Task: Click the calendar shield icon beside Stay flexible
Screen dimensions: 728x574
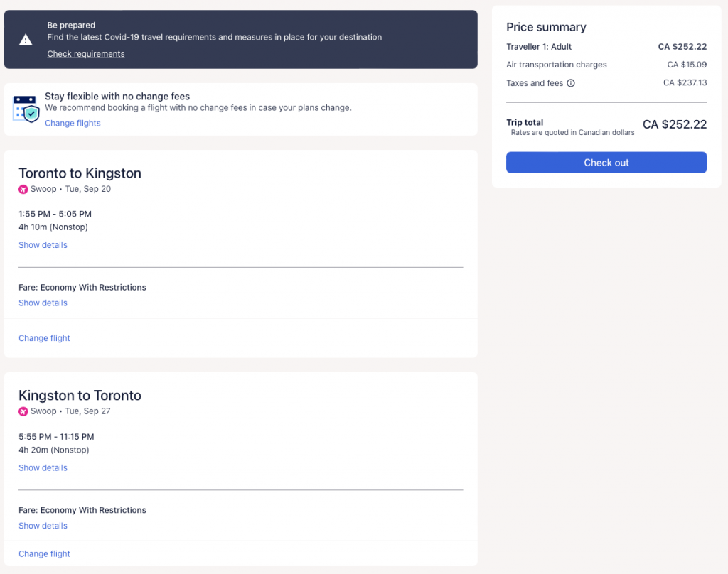Action: point(26,109)
